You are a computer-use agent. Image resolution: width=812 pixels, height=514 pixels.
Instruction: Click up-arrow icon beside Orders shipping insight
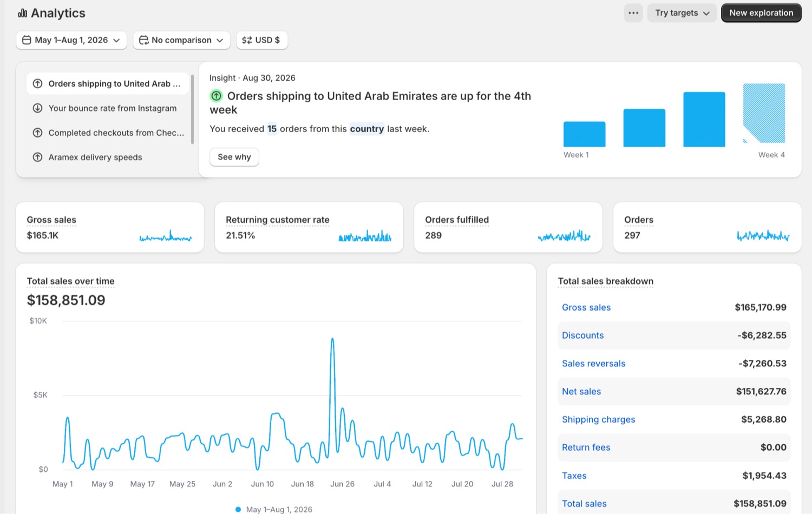[37, 83]
